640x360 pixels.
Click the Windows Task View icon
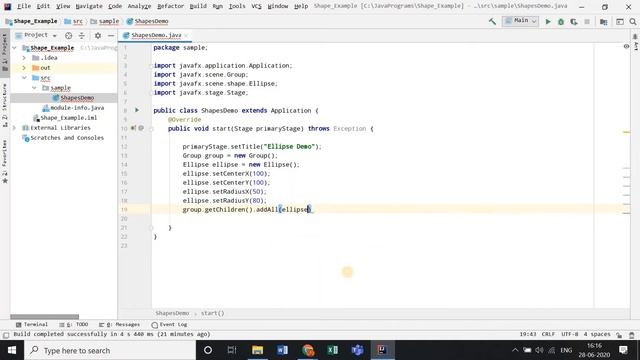click(232, 350)
